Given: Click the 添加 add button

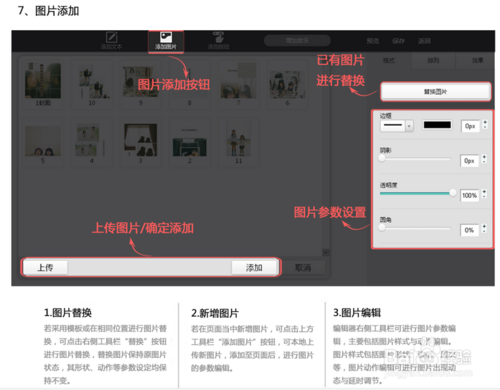Looking at the screenshot, I should tap(254, 267).
